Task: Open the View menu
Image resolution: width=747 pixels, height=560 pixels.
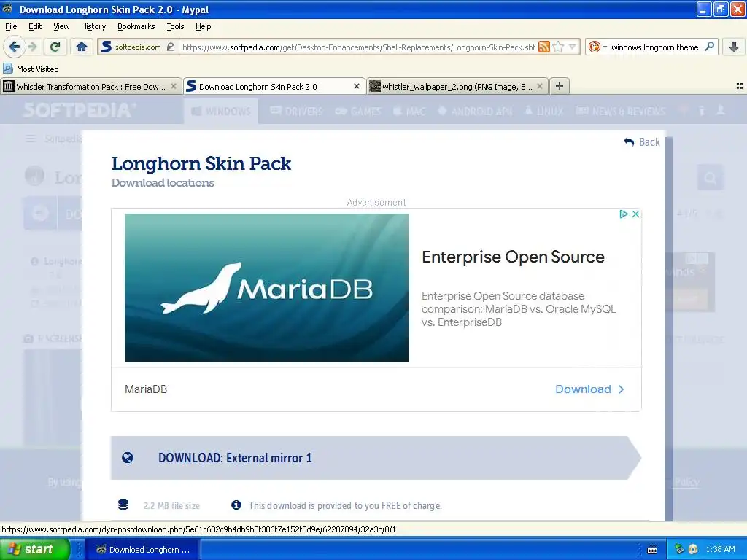Action: coord(61,26)
